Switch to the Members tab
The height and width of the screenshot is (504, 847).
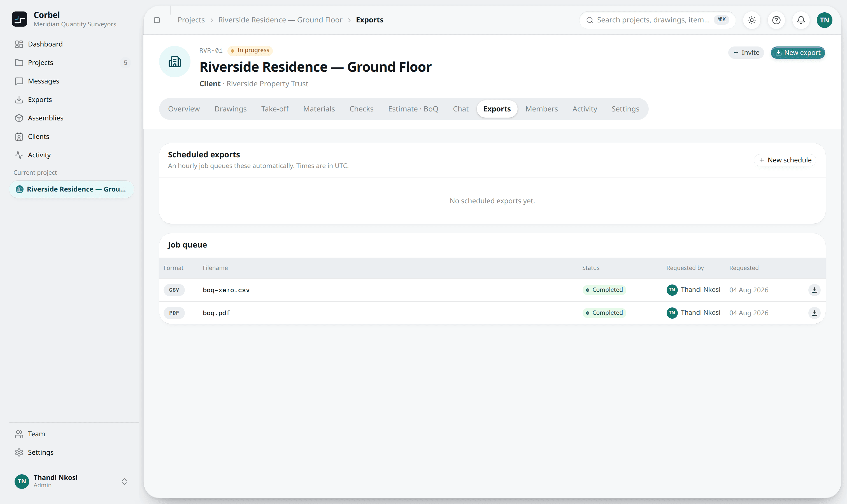542,109
